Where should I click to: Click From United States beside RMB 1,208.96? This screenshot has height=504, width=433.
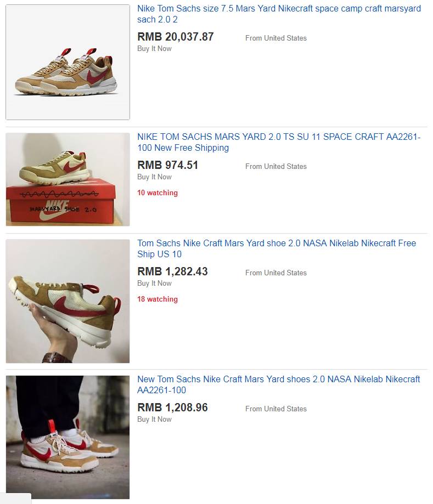tap(276, 409)
